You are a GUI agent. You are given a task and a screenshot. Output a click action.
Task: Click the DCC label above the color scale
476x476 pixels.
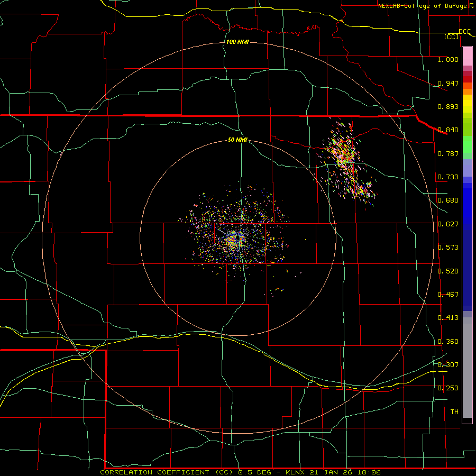tap(465, 31)
